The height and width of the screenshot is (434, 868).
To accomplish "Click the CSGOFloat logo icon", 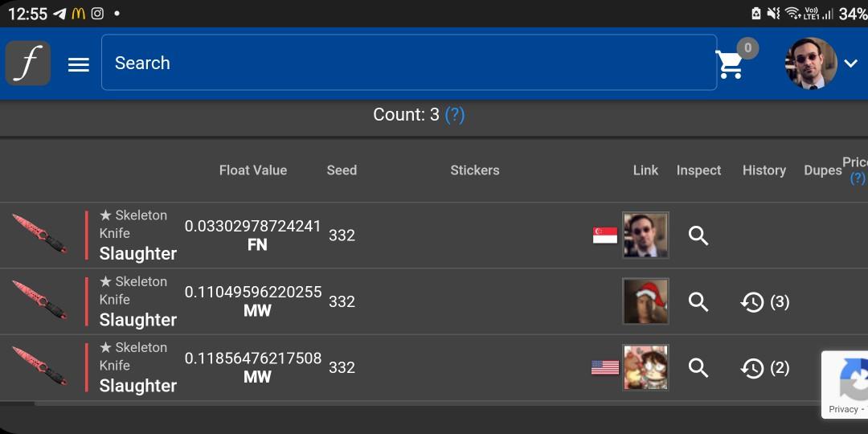I will tap(28, 63).
